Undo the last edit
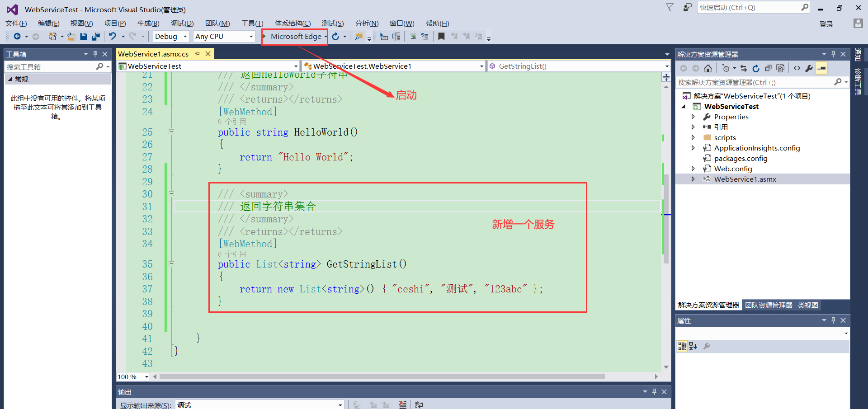 (113, 36)
